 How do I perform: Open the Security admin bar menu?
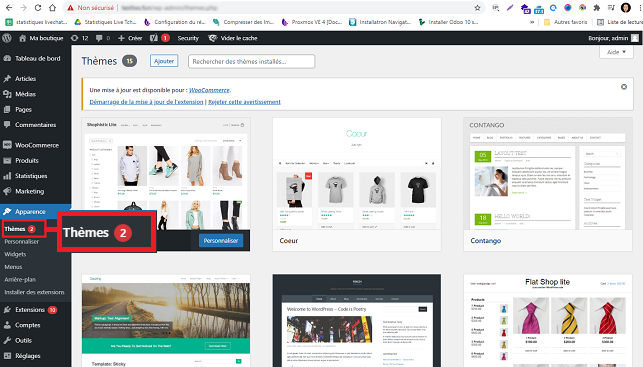pyautogui.click(x=188, y=38)
